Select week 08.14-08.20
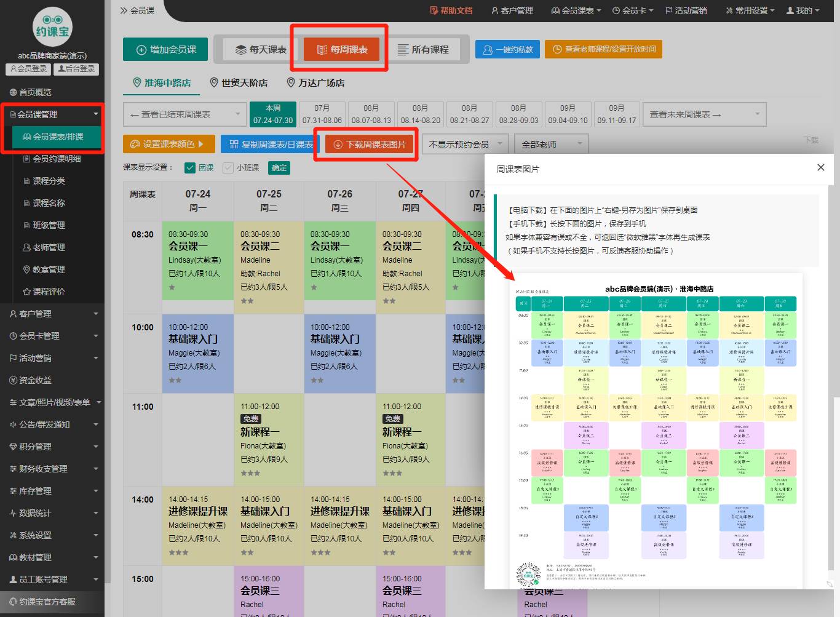The height and width of the screenshot is (617, 840). point(421,114)
